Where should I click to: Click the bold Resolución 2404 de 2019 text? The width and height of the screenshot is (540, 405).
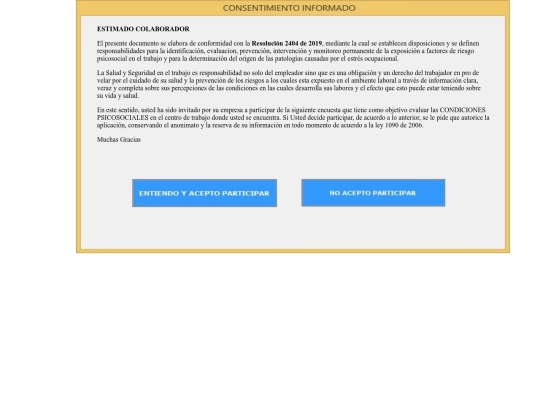coord(287,43)
